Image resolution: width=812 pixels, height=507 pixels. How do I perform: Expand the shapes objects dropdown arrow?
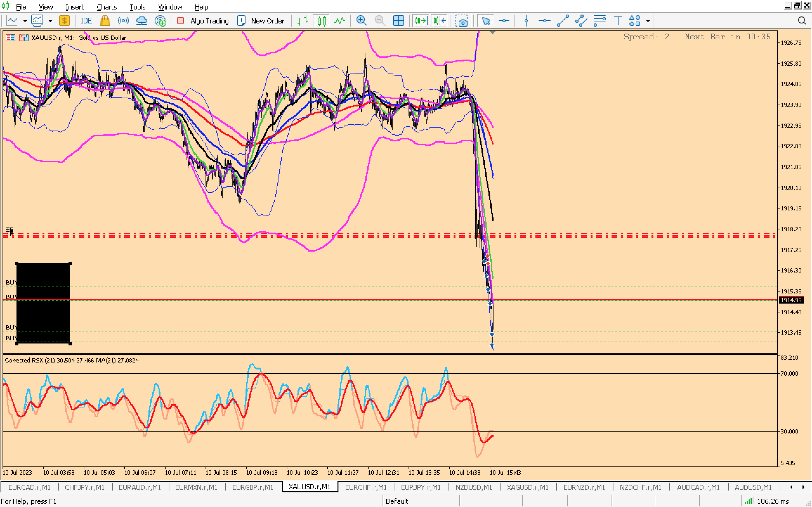648,21
